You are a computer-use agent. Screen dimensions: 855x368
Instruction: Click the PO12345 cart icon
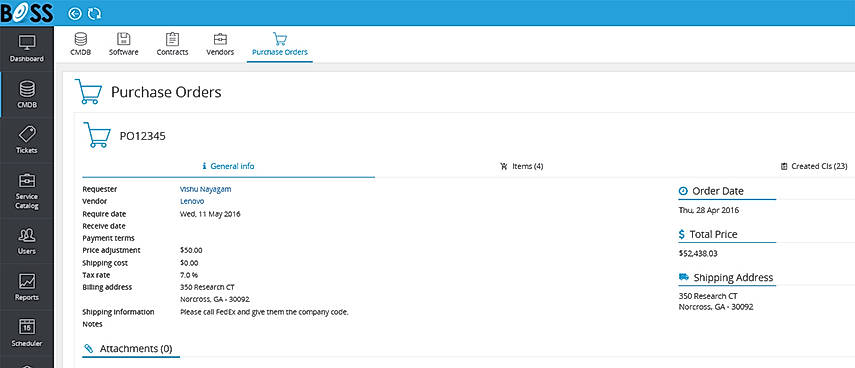pyautogui.click(x=97, y=135)
